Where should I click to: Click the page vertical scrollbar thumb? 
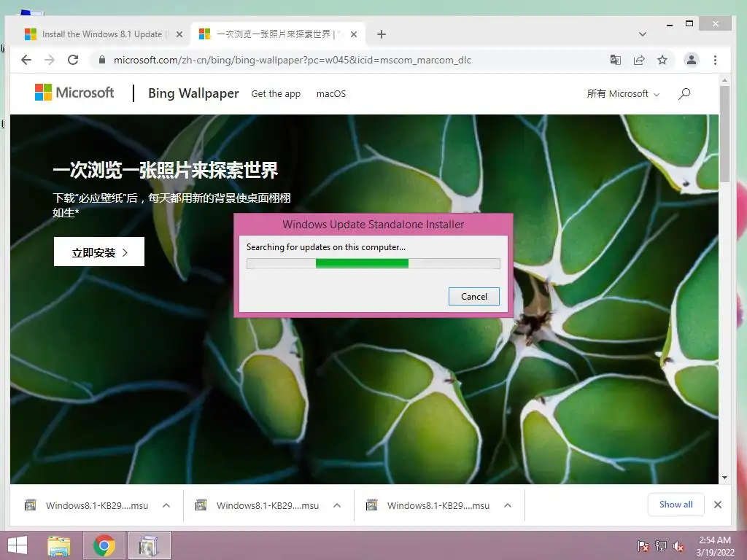[724, 134]
